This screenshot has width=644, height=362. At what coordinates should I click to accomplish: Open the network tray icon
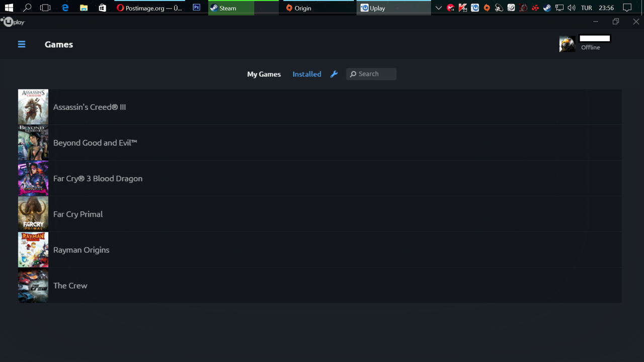click(x=559, y=8)
